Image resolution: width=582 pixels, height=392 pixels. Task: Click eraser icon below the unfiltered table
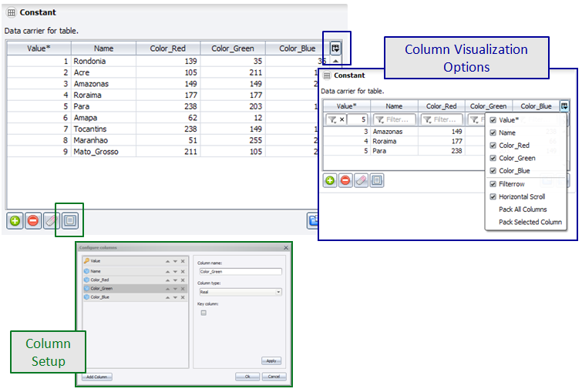[52, 221]
